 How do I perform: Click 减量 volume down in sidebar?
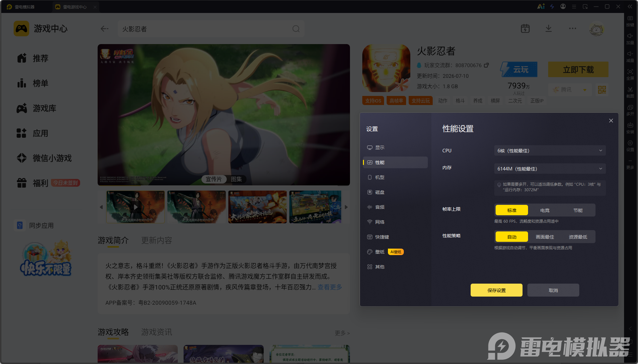pos(630,57)
